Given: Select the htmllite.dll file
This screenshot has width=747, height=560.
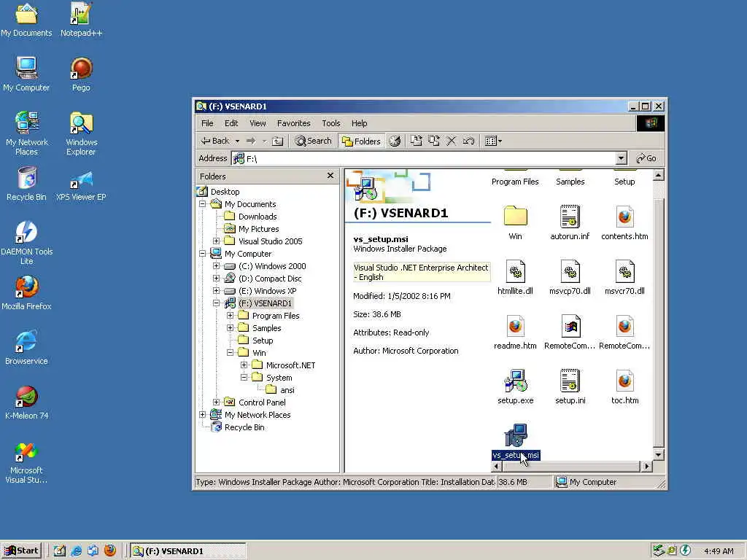Looking at the screenshot, I should click(x=516, y=277).
